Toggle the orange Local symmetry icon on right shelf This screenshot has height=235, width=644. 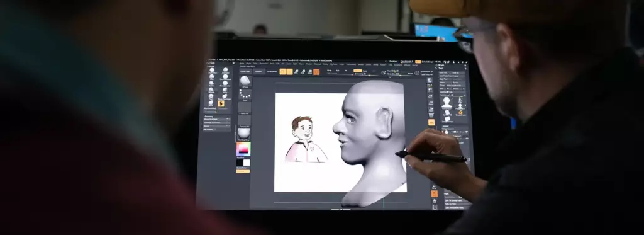(431, 122)
